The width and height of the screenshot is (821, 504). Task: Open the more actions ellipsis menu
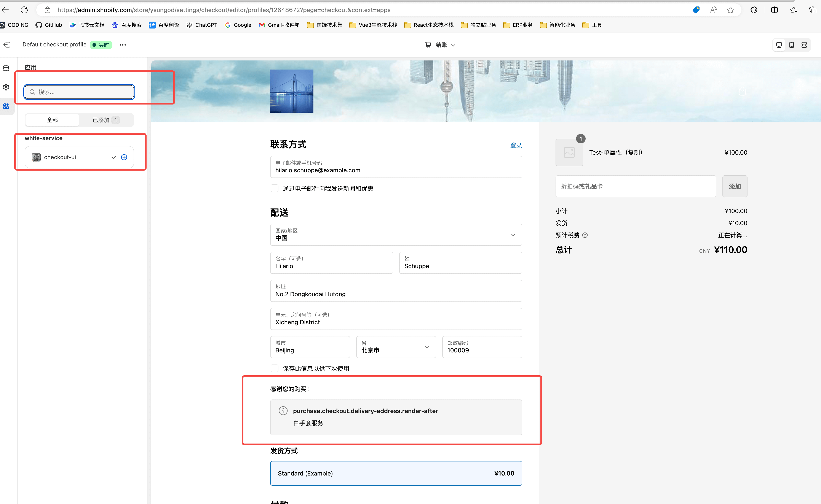(123, 45)
